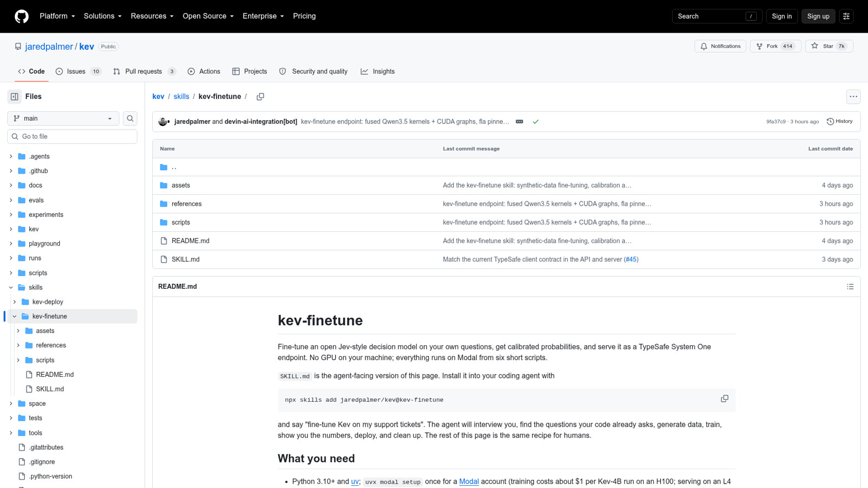868x488 pixels.
Task: Collapse the file tree side panel icon
Action: tap(14, 97)
